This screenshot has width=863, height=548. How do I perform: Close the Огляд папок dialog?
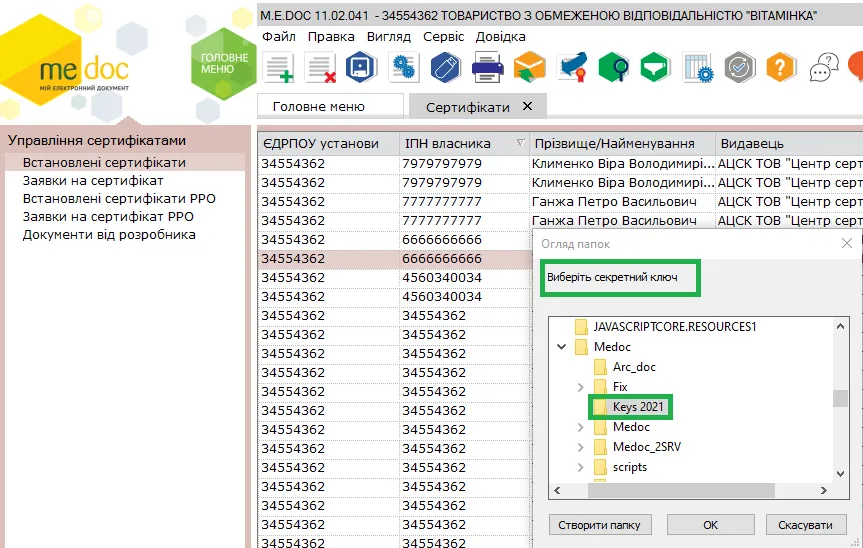[x=847, y=243]
